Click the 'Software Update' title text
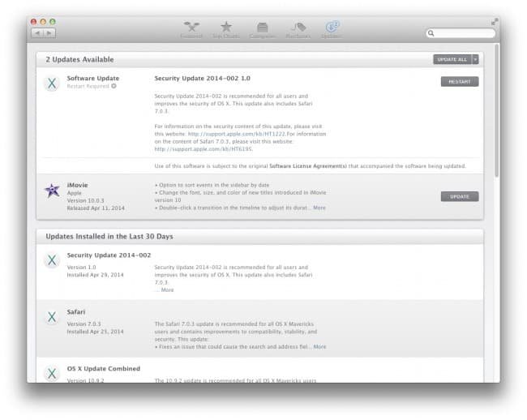This screenshot has height=420, width=527. (x=93, y=79)
